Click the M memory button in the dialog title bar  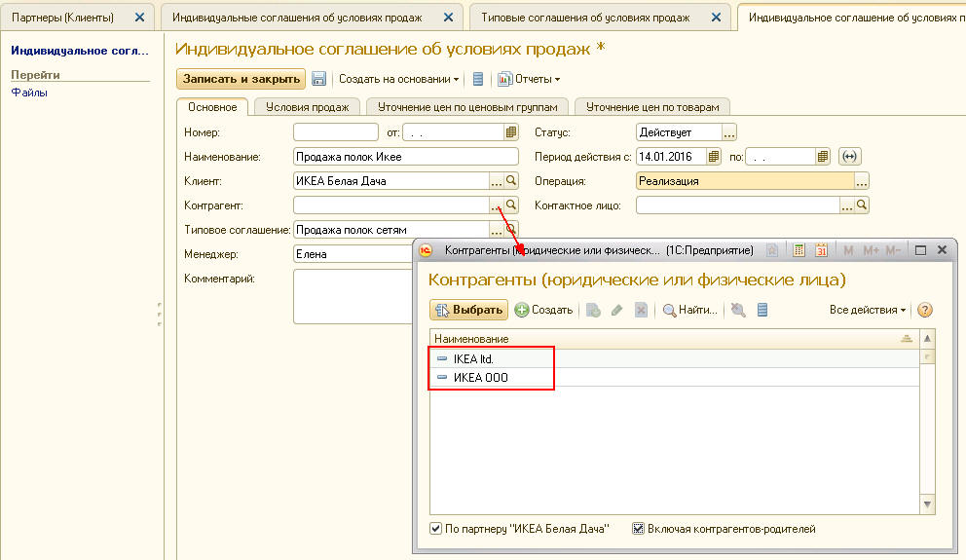[x=848, y=250]
